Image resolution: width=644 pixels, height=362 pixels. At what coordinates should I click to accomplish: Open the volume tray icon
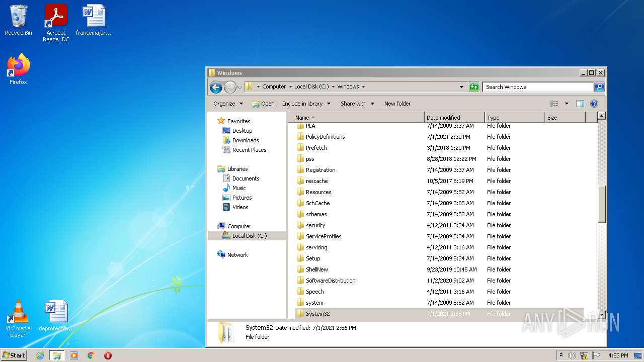pyautogui.click(x=572, y=355)
